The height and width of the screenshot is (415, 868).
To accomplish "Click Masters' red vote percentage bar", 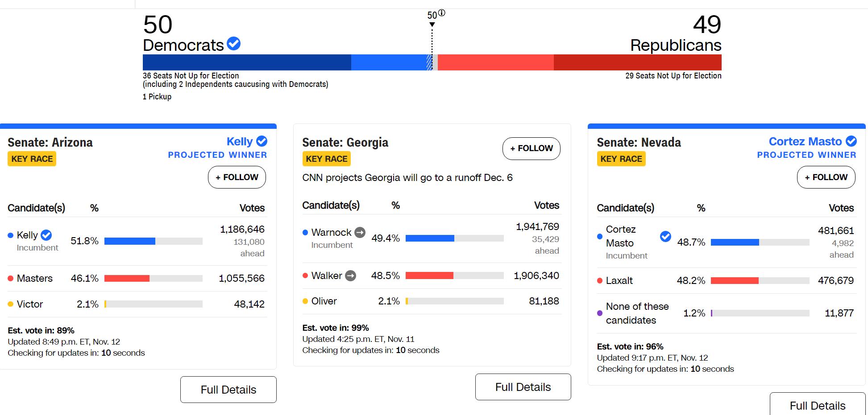I will 127,279.
